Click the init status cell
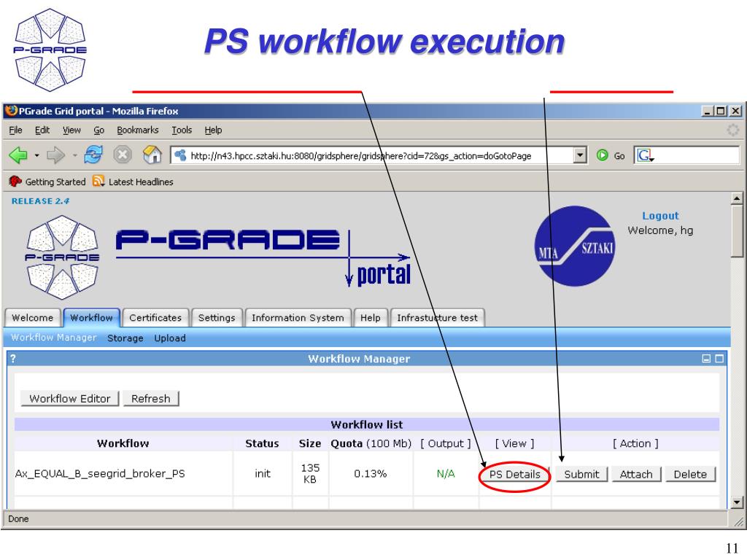The width and height of the screenshot is (747, 560). click(263, 474)
